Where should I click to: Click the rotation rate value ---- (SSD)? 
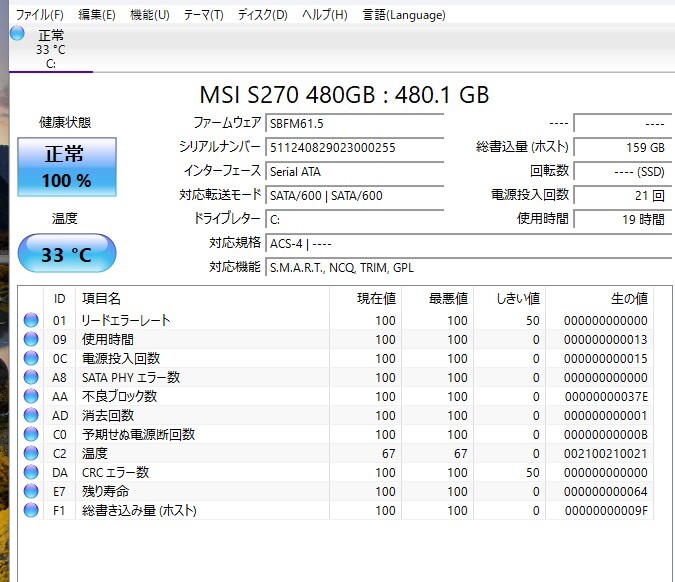(x=622, y=172)
